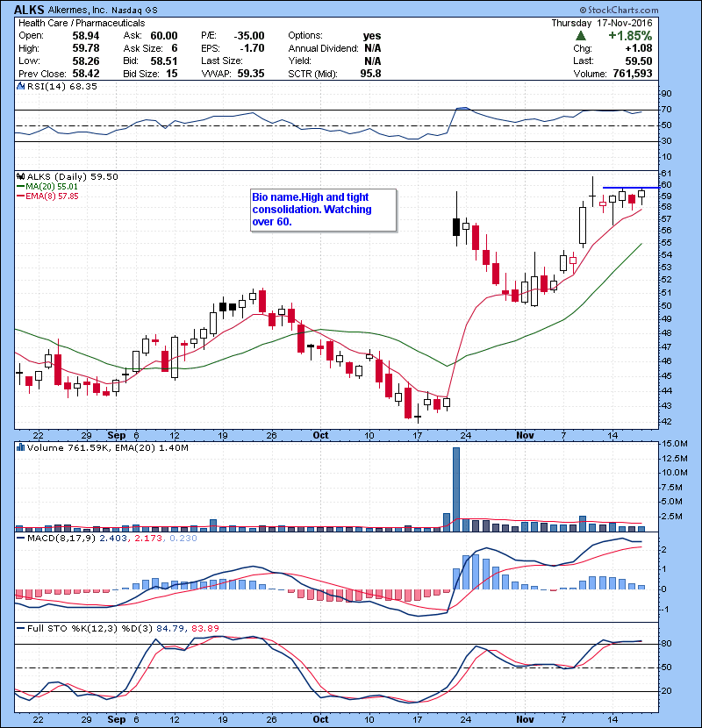Viewport: 702px width, 728px height.
Task: Click the 'Bio name. High and tight consolidation' annotation box
Action: [323, 210]
